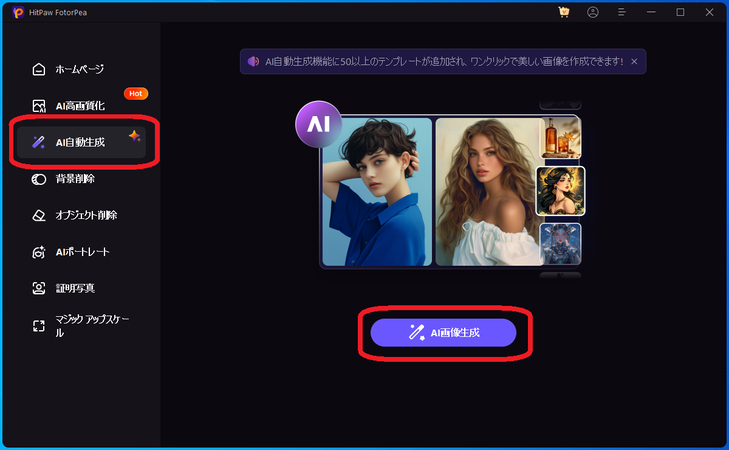Open the shopping cart icon in title bar
This screenshot has height=450, width=729.
[563, 12]
